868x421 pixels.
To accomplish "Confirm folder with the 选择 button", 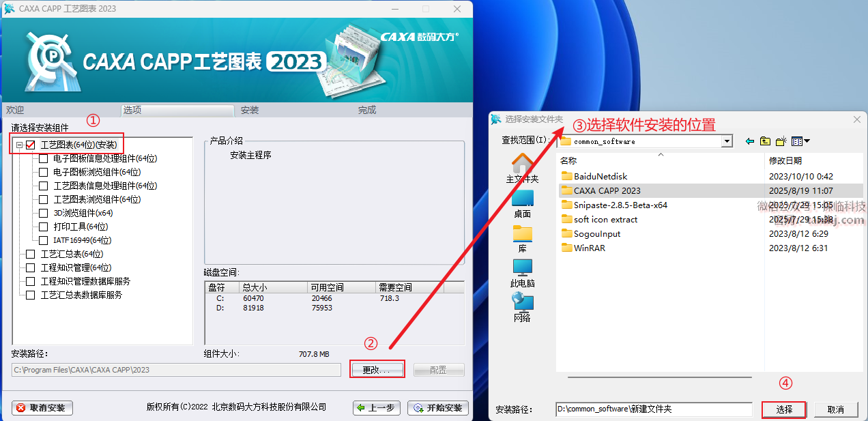I will (x=784, y=409).
